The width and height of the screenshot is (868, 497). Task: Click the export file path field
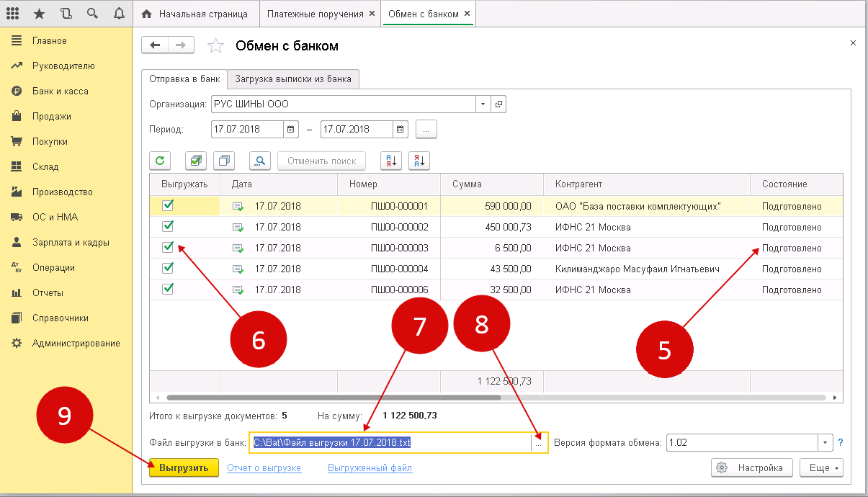(x=389, y=442)
